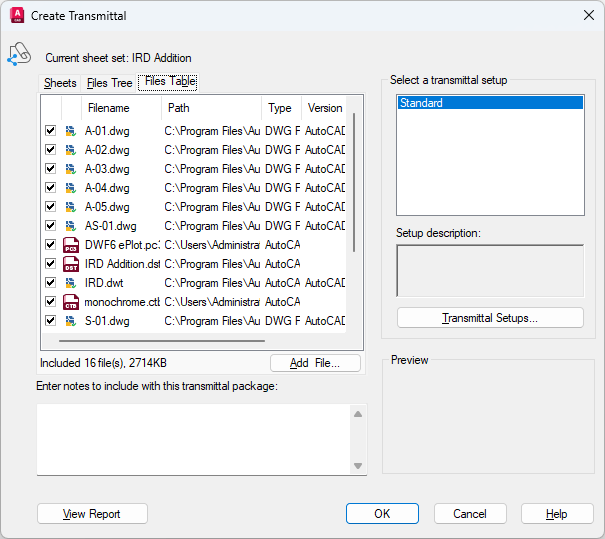Uncheck the A-02.dwg file checkbox

(x=50, y=150)
